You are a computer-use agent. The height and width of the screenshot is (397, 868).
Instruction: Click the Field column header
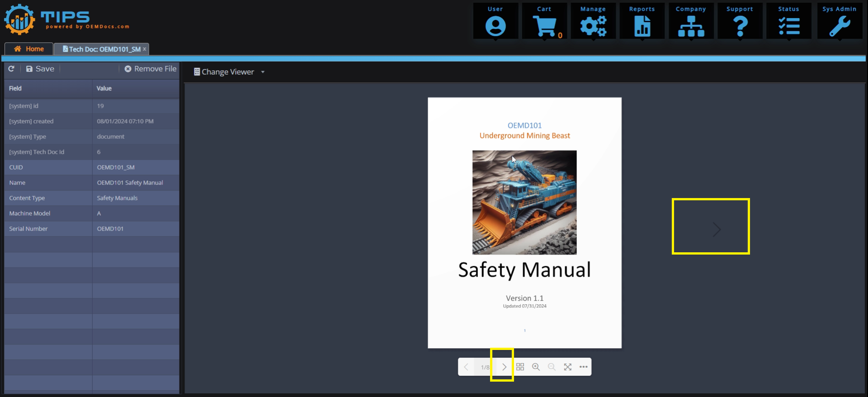(48, 89)
